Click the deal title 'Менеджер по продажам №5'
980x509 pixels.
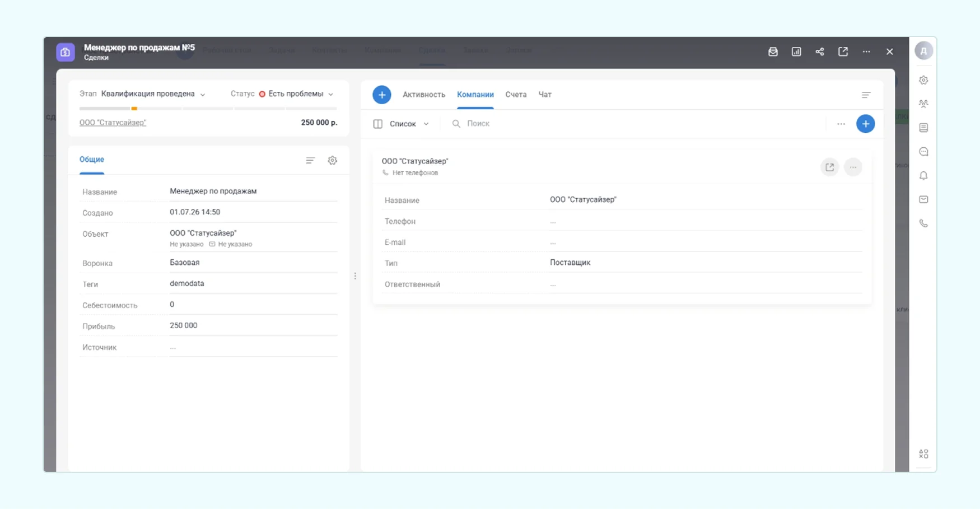click(x=139, y=48)
